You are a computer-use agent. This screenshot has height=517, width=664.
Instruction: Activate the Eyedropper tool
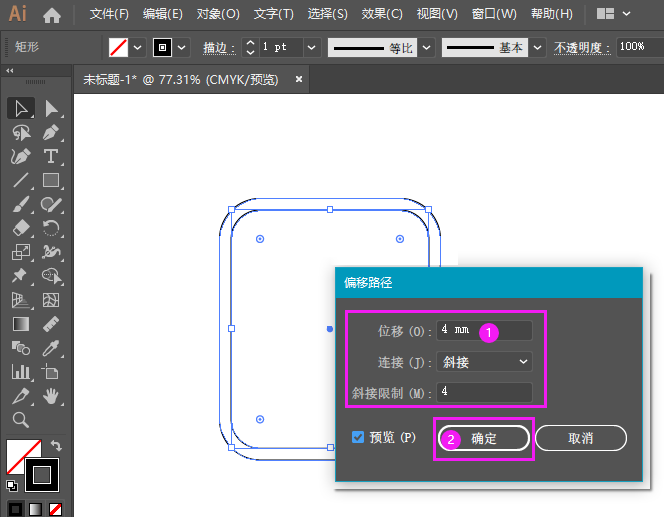51,347
